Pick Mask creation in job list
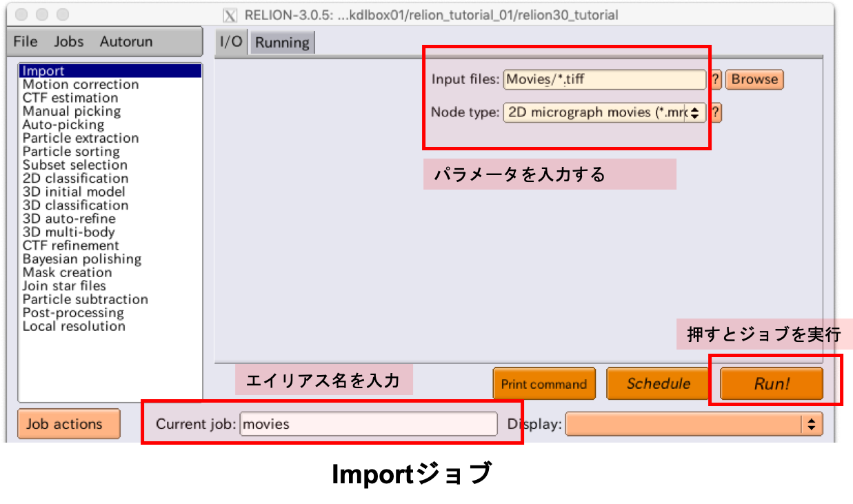Viewport: 853px width, 504px height. 111,273
